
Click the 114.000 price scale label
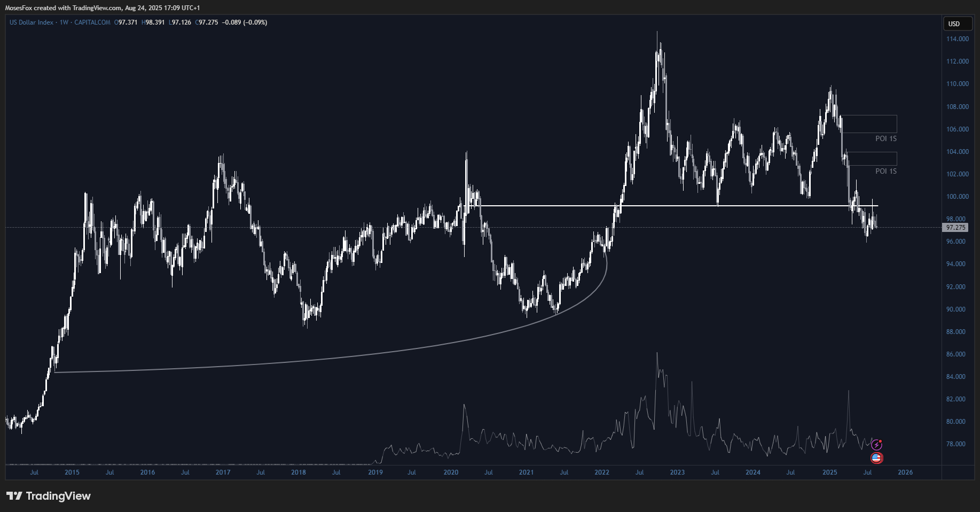point(957,39)
